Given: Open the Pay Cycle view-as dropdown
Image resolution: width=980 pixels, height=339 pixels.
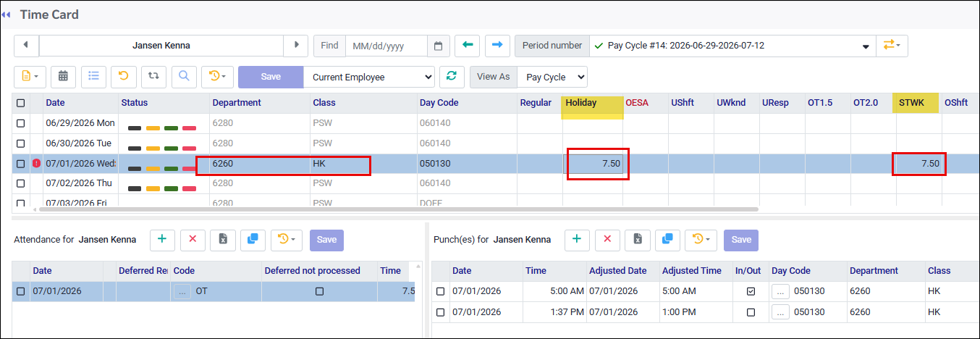Looking at the screenshot, I should 553,77.
